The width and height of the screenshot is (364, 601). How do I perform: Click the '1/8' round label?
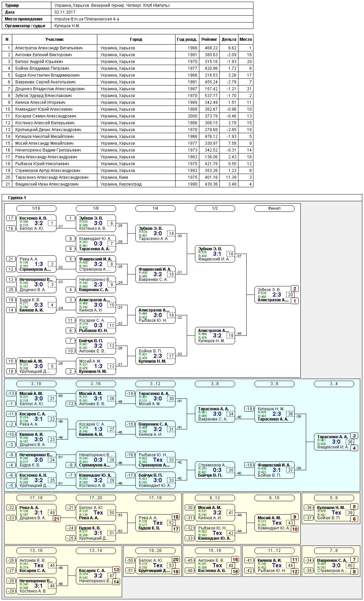coord(96,208)
